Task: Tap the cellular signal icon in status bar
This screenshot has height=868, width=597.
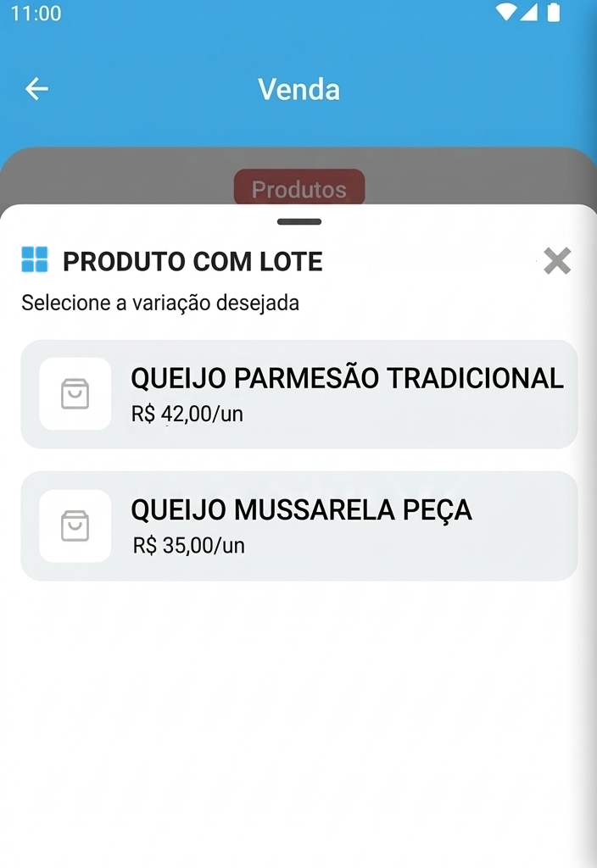Action: pyautogui.click(x=529, y=13)
